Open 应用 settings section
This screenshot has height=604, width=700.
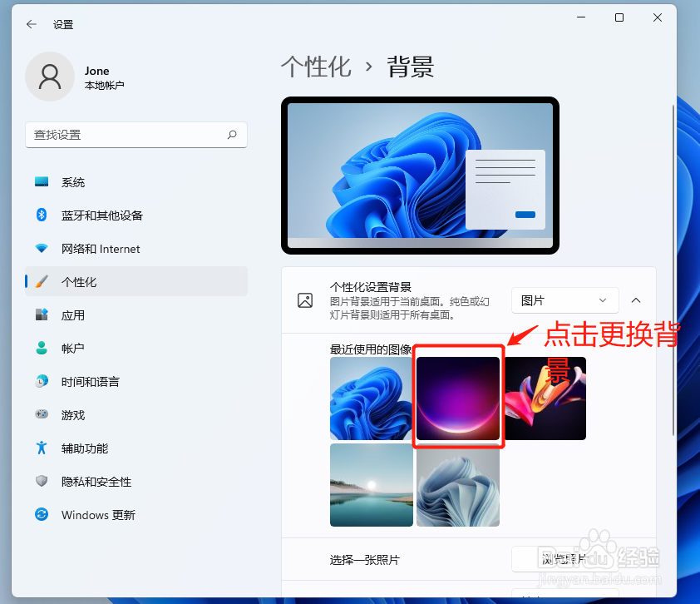pos(136,314)
